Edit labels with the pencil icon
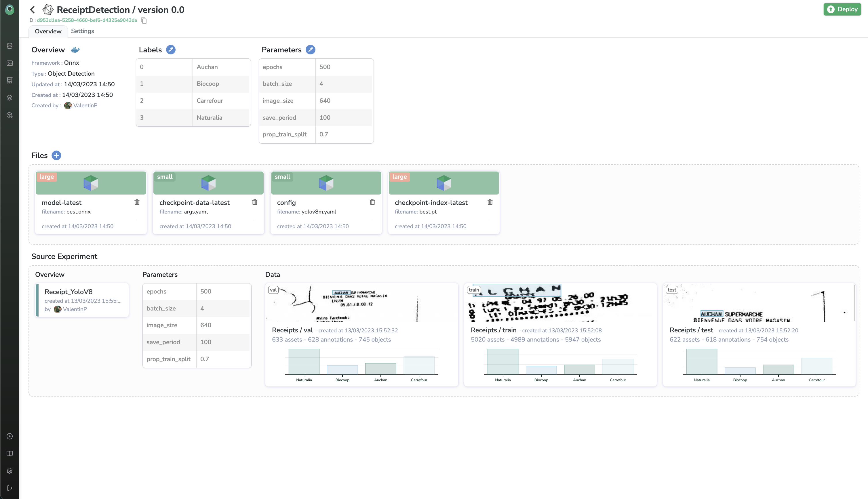 (x=171, y=50)
